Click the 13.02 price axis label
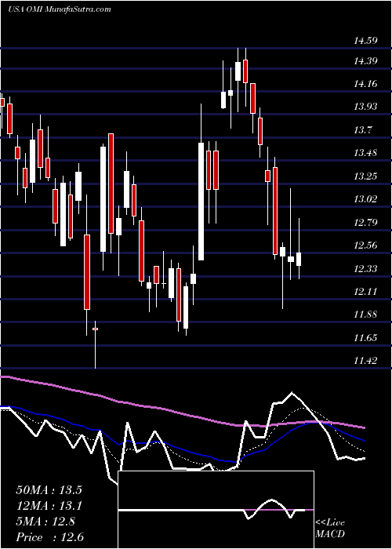The height and width of the screenshot is (549, 392). click(x=365, y=199)
